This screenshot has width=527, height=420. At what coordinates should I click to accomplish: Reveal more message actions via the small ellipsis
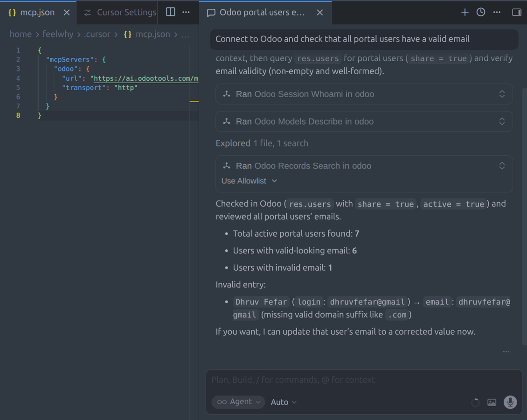(506, 351)
